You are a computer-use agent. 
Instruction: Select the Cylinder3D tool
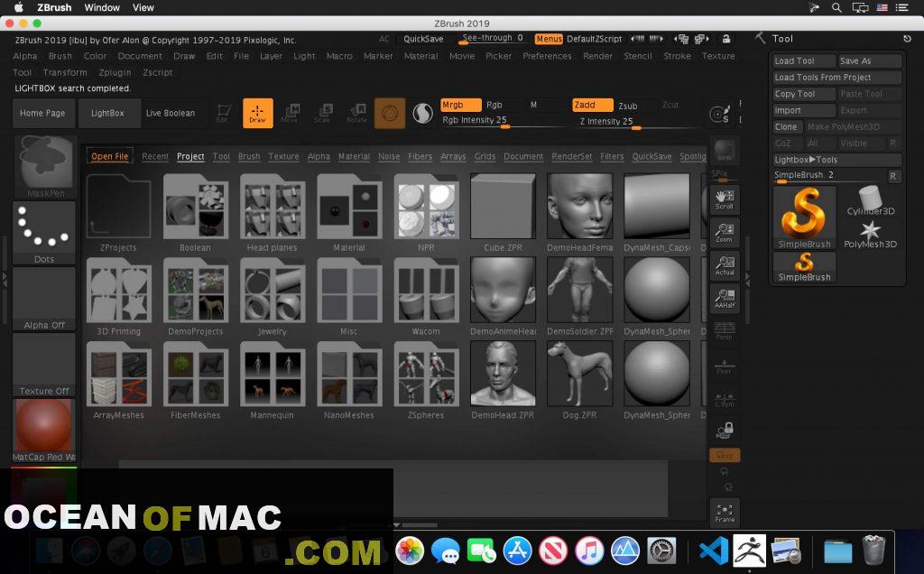coord(871,201)
